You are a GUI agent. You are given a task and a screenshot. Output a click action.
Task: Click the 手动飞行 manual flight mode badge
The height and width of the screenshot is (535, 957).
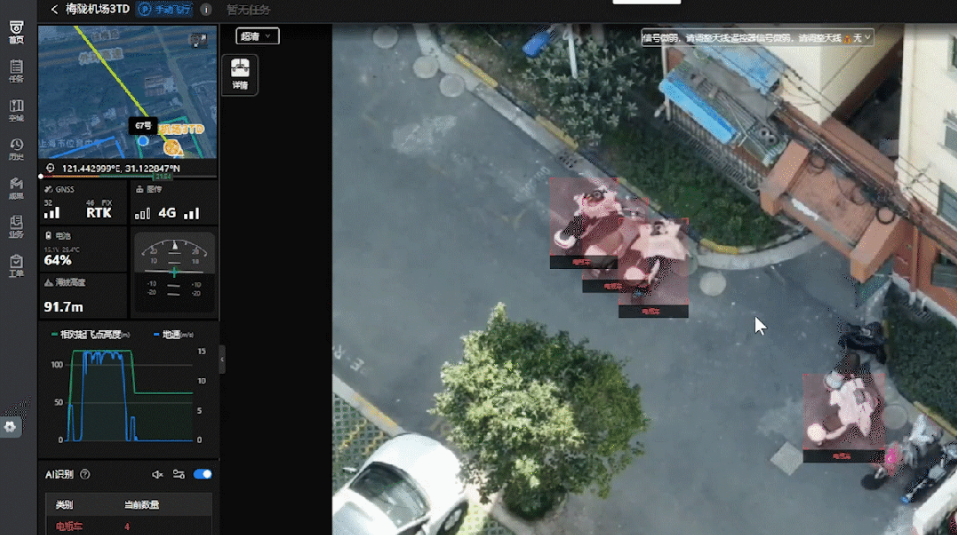point(165,10)
